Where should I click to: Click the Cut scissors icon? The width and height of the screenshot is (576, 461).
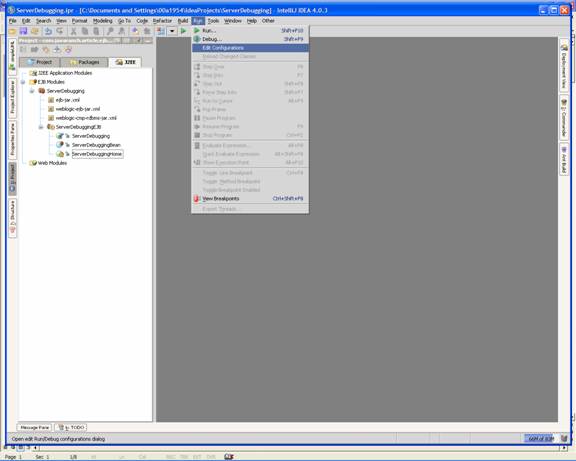coord(73,31)
